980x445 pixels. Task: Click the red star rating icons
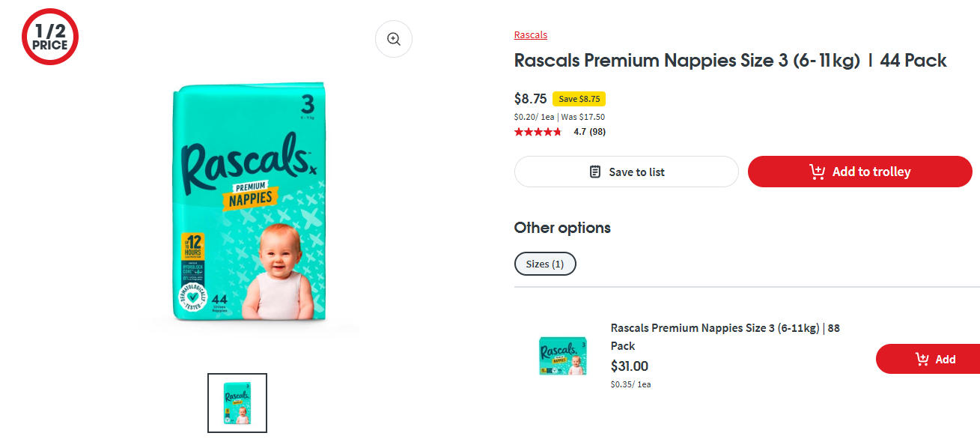click(538, 132)
